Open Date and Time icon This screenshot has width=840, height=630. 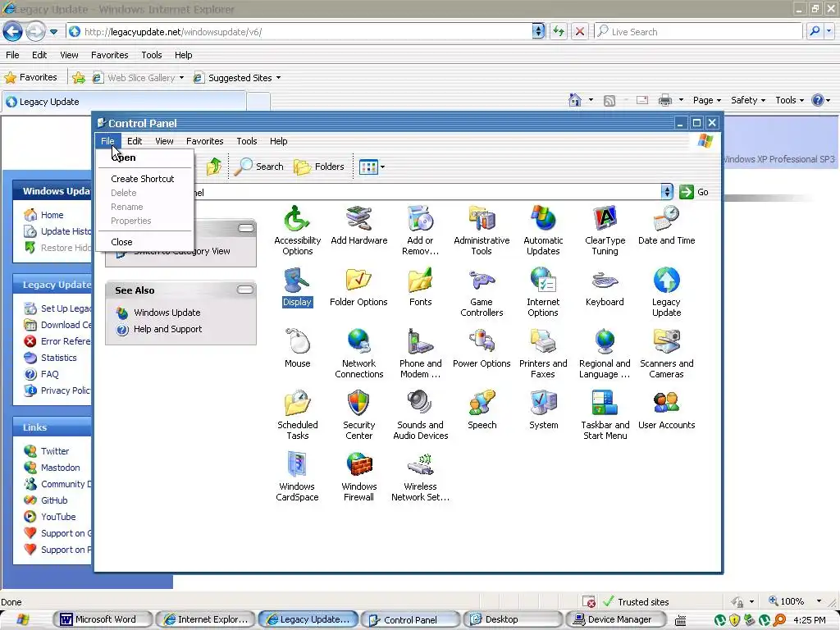coord(666,226)
